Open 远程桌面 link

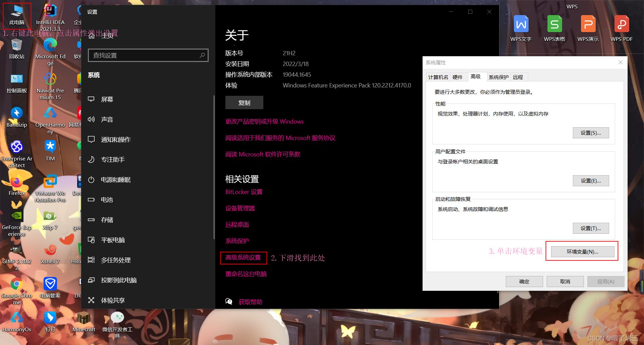click(237, 225)
